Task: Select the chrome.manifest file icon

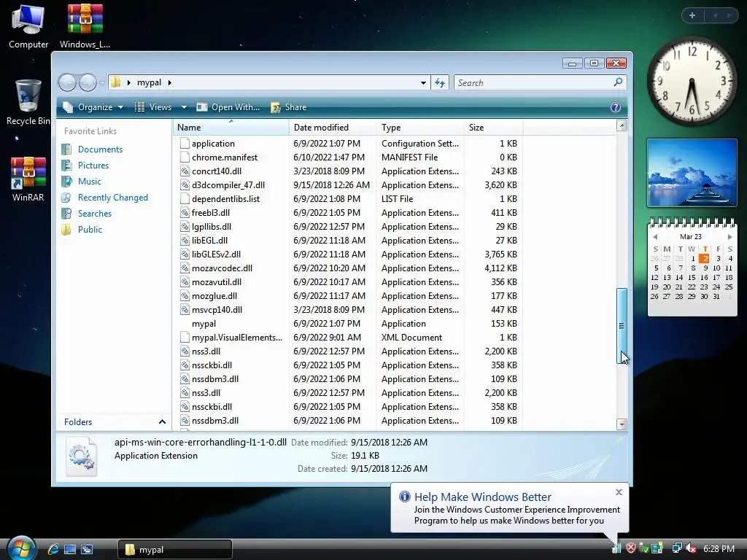Action: (x=185, y=157)
